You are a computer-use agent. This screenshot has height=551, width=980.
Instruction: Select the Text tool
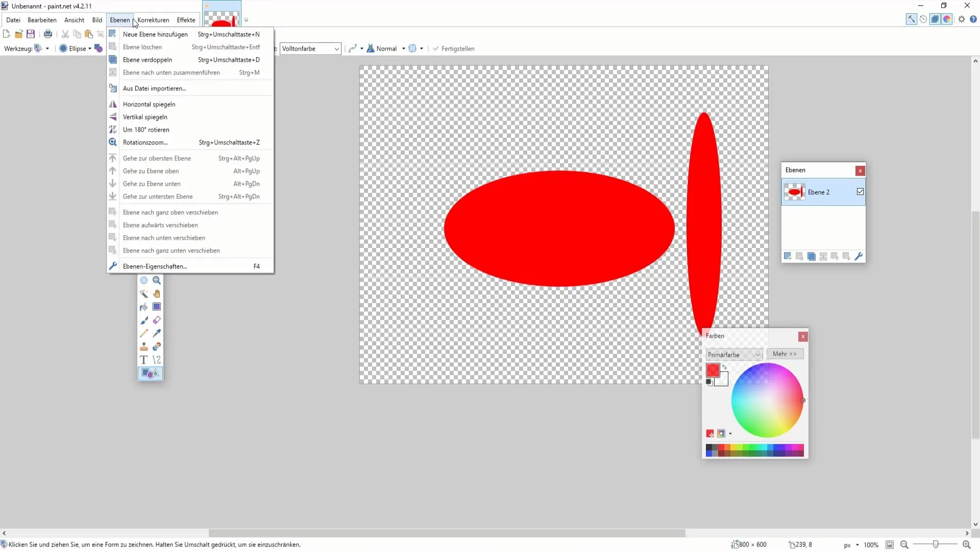click(x=144, y=360)
